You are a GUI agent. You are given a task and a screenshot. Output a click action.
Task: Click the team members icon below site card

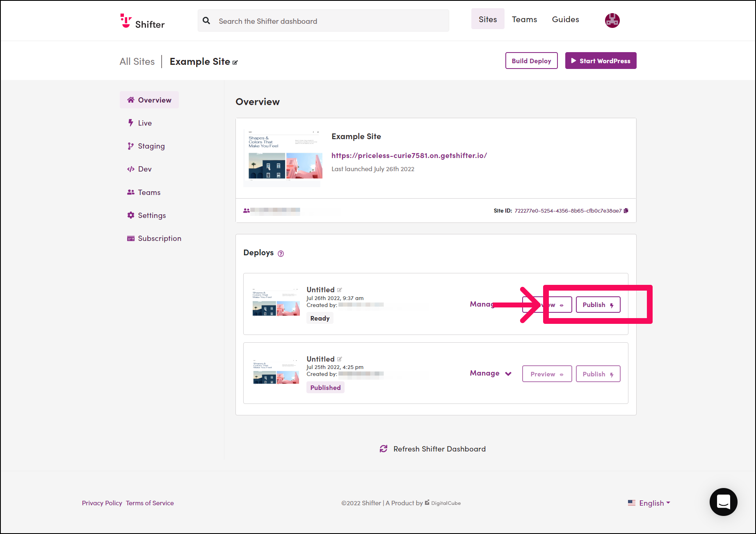[x=246, y=211]
